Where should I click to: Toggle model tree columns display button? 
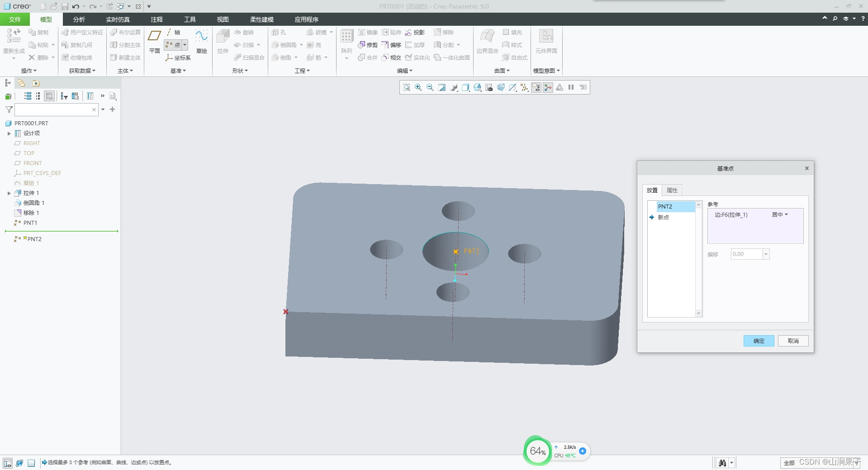coord(49,96)
